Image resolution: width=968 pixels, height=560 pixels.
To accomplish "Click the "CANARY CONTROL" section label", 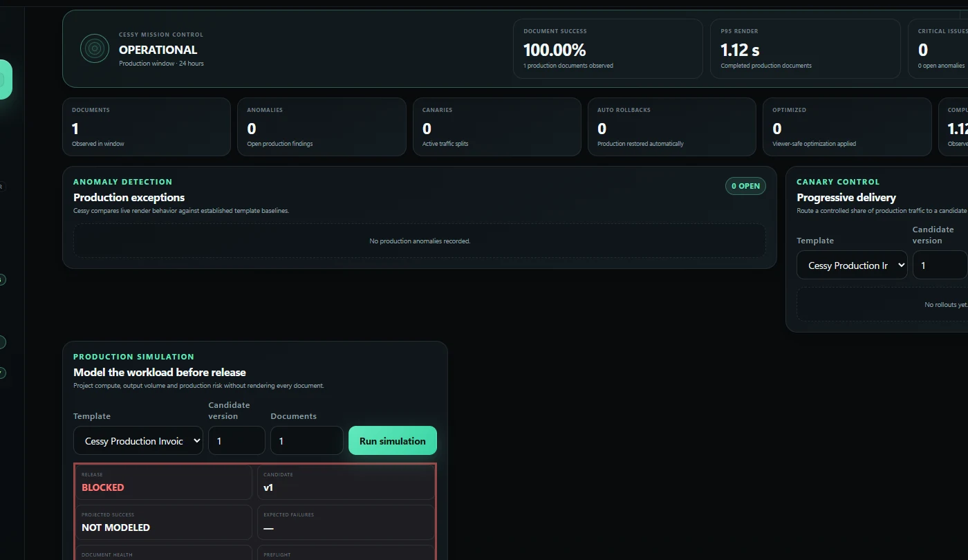I will [x=838, y=182].
